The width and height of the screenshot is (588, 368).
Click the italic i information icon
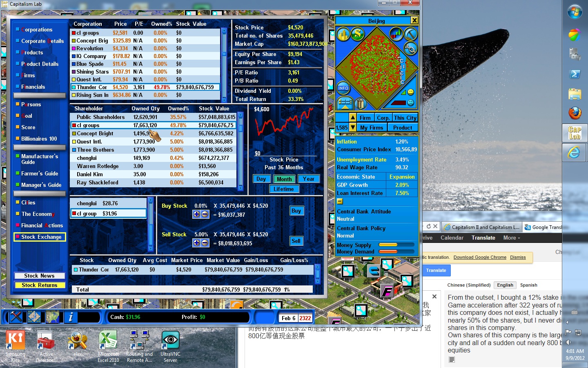(71, 316)
